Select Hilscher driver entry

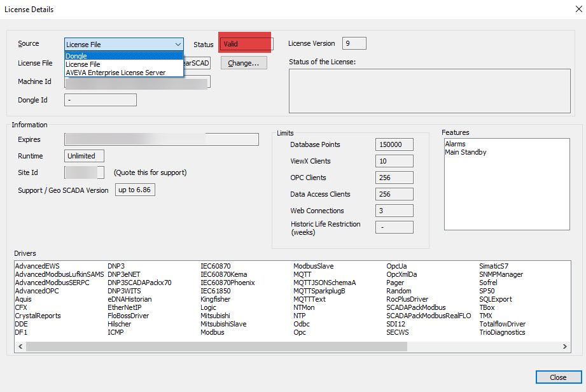coord(120,324)
